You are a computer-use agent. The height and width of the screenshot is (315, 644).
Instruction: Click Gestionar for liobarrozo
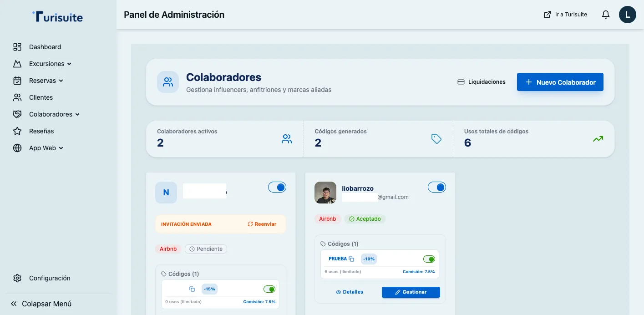click(x=411, y=292)
